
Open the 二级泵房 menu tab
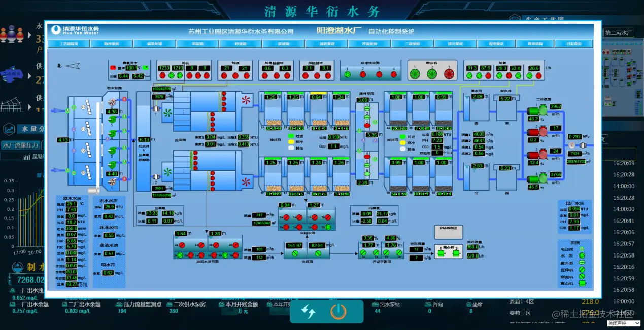coord(412,44)
